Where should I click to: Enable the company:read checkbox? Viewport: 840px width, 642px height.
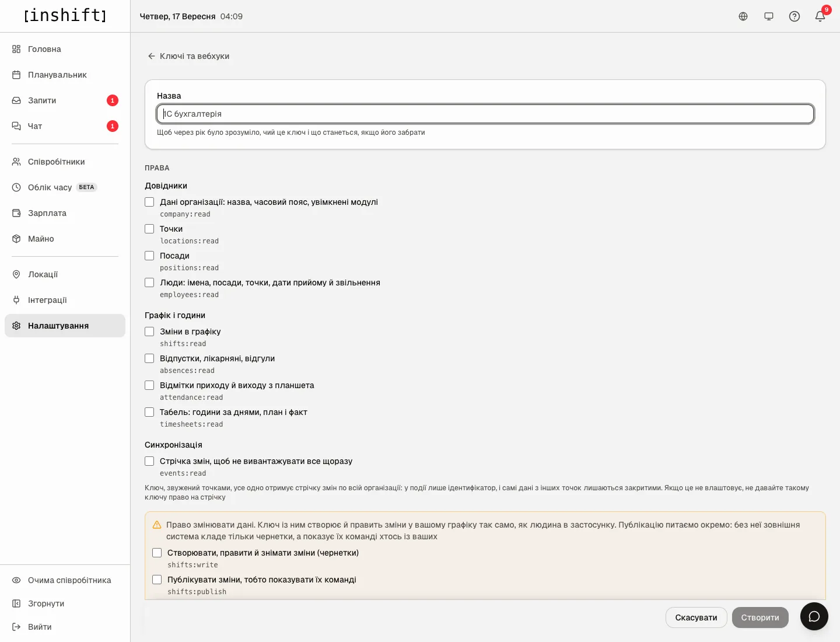tap(149, 202)
